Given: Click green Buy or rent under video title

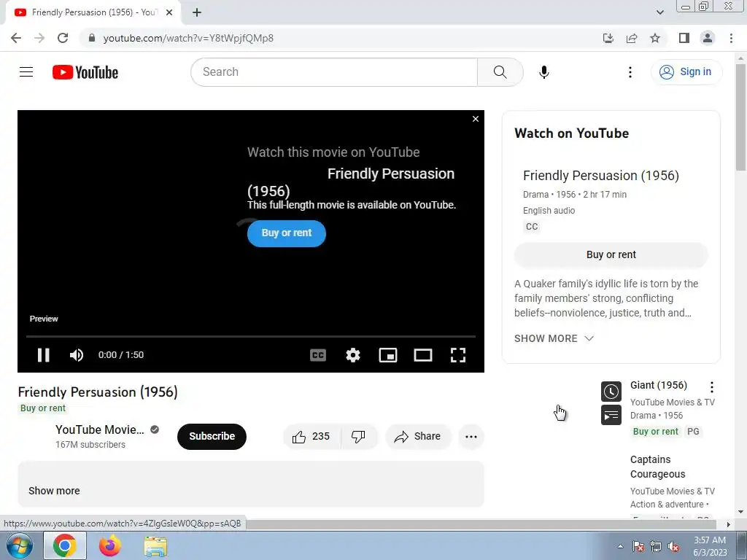Looking at the screenshot, I should click(43, 408).
